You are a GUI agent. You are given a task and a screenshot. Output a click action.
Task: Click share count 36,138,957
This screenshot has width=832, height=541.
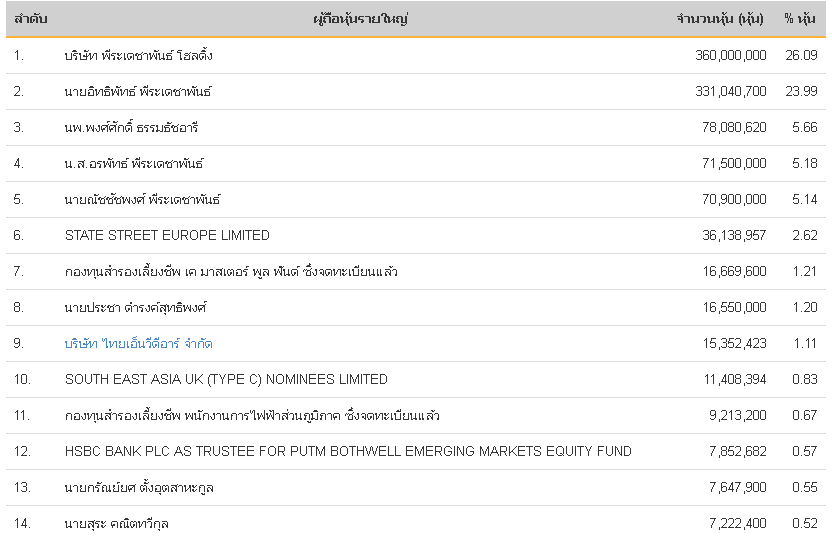(734, 235)
